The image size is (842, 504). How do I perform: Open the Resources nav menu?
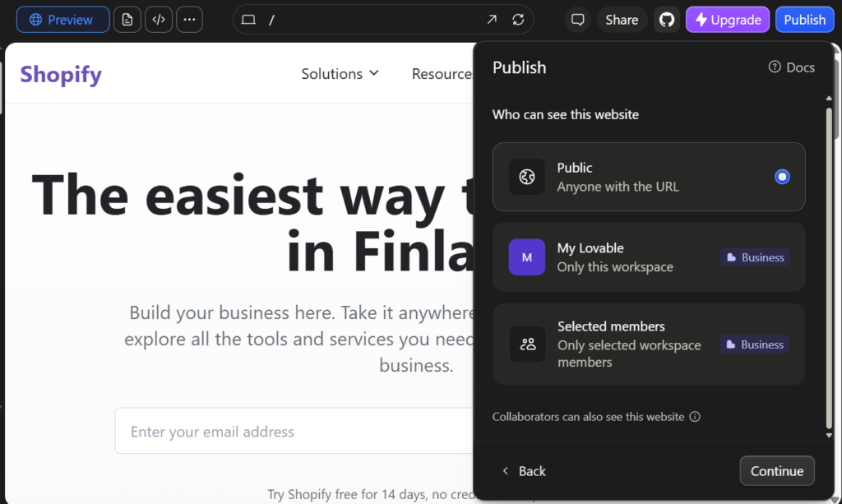(x=442, y=73)
